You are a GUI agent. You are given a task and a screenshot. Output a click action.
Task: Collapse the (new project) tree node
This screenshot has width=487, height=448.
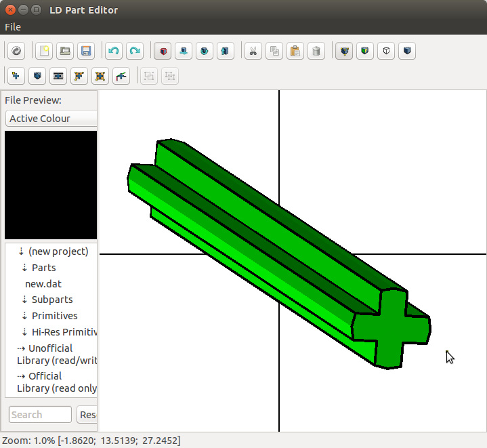point(21,251)
